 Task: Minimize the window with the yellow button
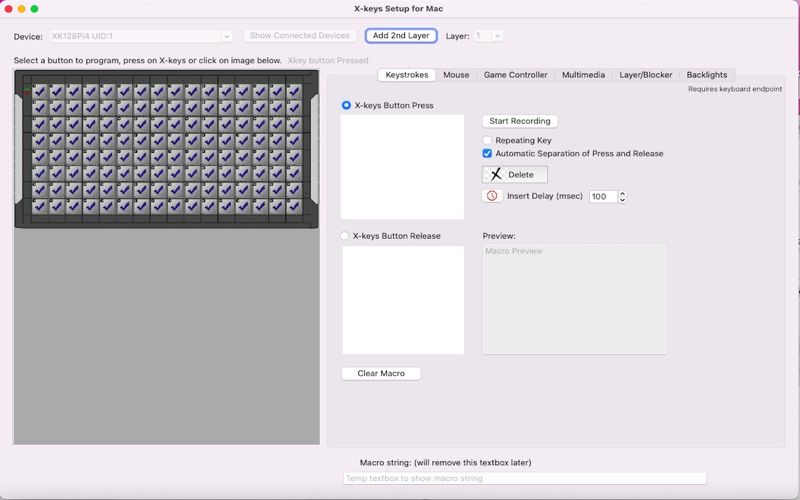tap(21, 9)
